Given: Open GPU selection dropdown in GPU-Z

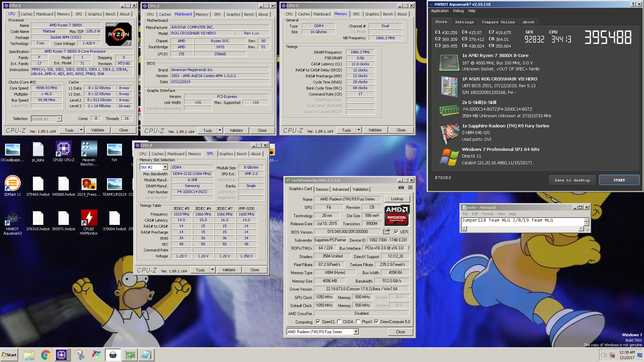Looking at the screenshot, I should [356, 332].
